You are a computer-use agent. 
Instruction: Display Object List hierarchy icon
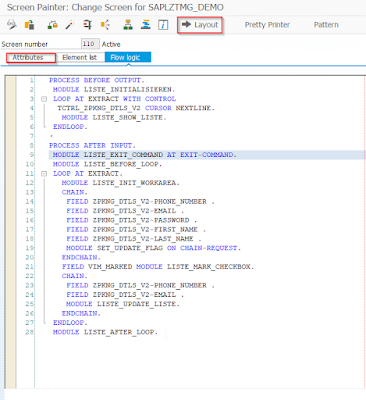coord(128,25)
